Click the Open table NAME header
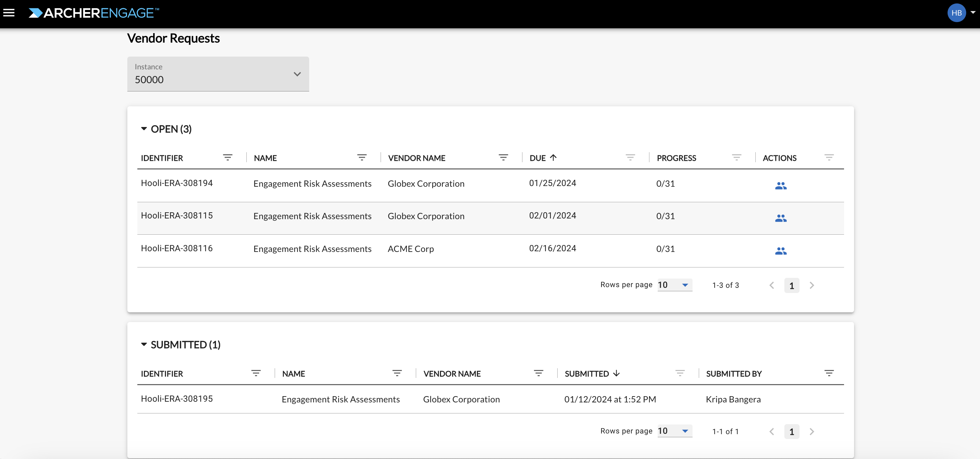Image resolution: width=980 pixels, height=459 pixels. click(x=266, y=158)
